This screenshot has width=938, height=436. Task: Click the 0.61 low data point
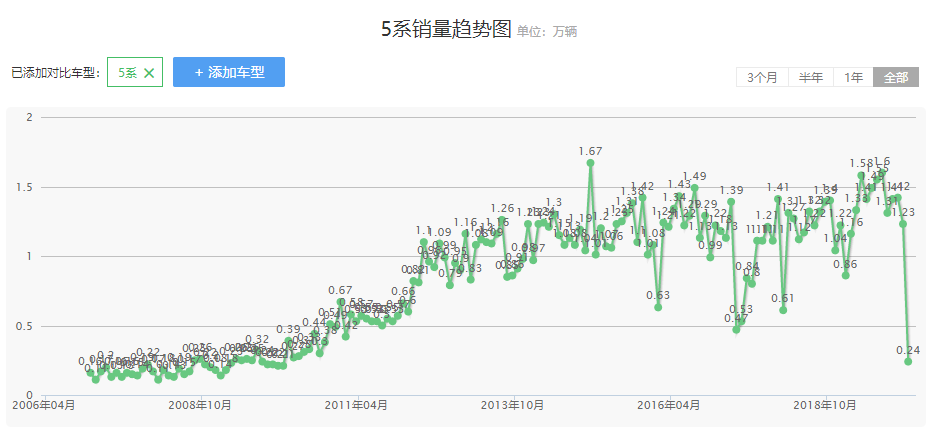point(783,310)
